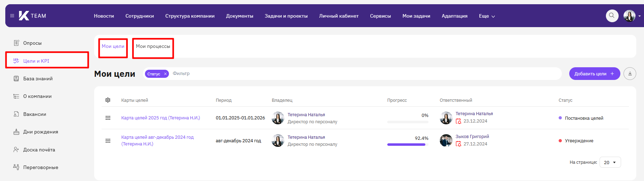
Task: Open Адаптация menu item
Action: click(454, 16)
